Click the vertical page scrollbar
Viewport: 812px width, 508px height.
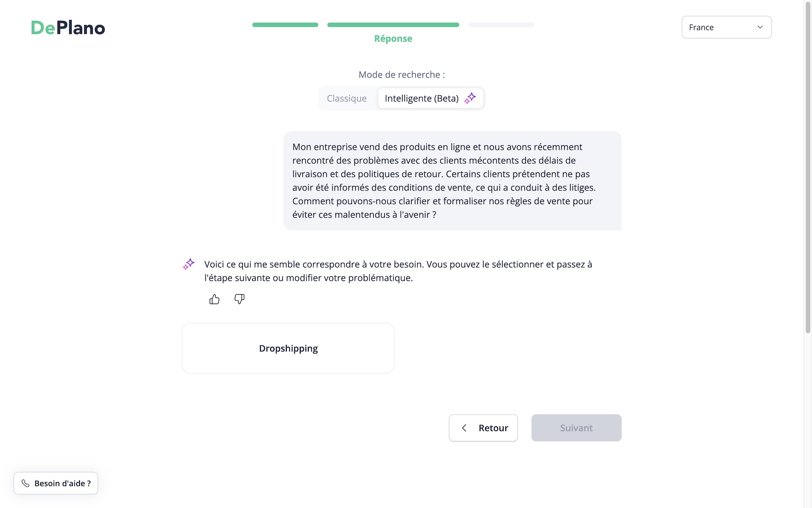click(x=808, y=167)
